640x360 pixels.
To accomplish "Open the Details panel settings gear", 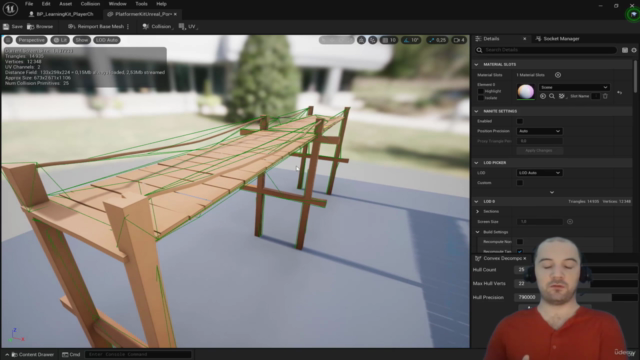I will pyautogui.click(x=634, y=50).
